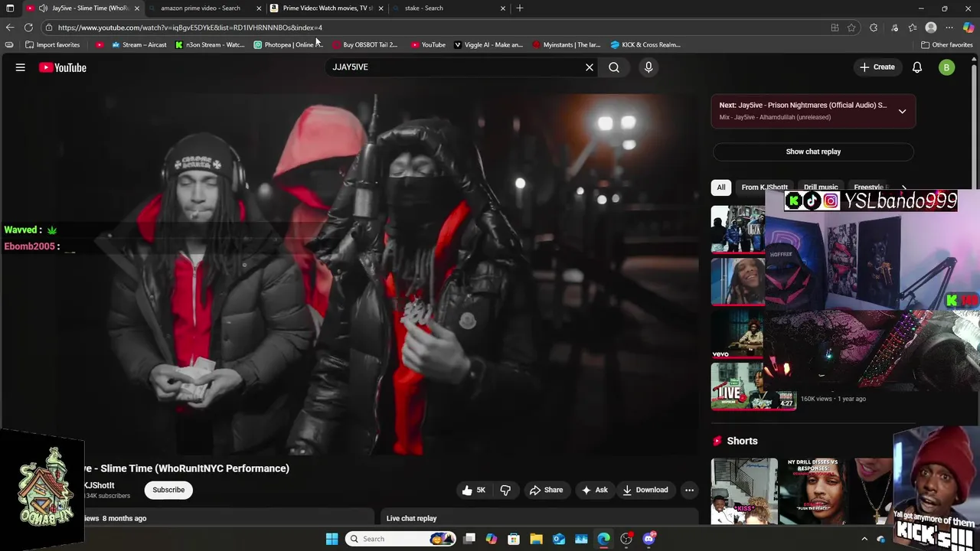Open the Copilot sidebar icon
This screenshot has height=551, width=980.
(x=969, y=28)
